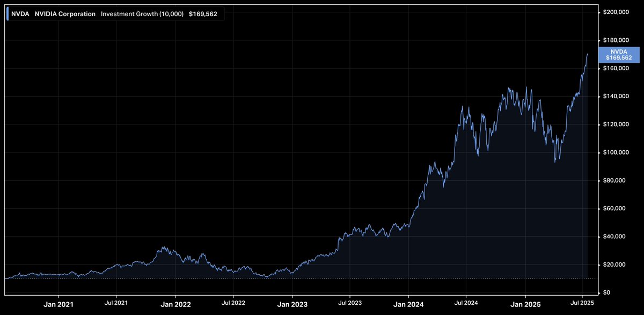Screen dimensions: 644x315
Task: Click the Jan 2024 x-axis label
Action: [408, 305]
